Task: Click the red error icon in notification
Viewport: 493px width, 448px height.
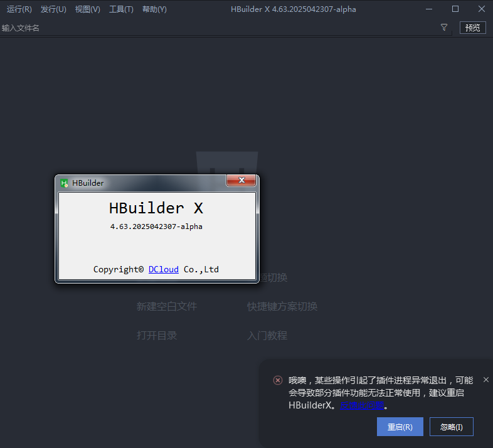Action: pyautogui.click(x=278, y=380)
